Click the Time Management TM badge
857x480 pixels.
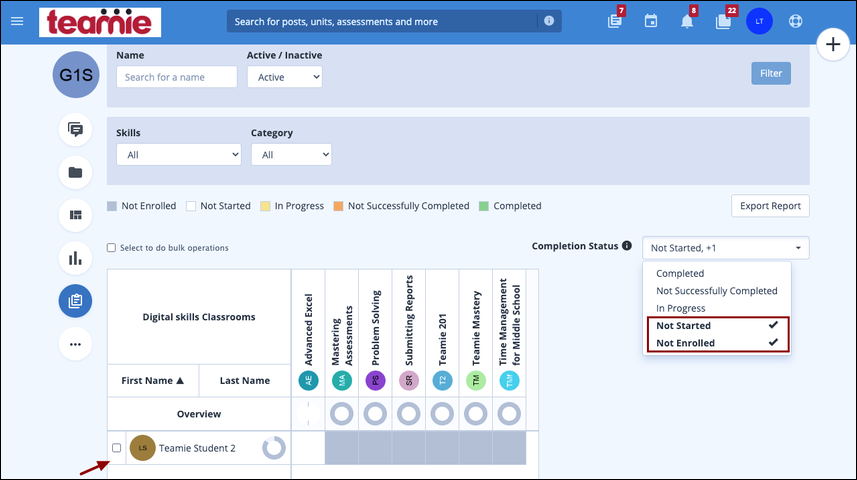click(x=509, y=381)
